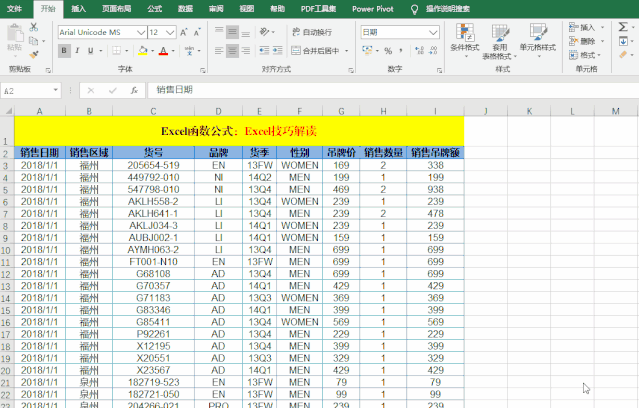The height and width of the screenshot is (408, 639).
Task: Expand the font size 12 dropdown
Action: (x=170, y=32)
